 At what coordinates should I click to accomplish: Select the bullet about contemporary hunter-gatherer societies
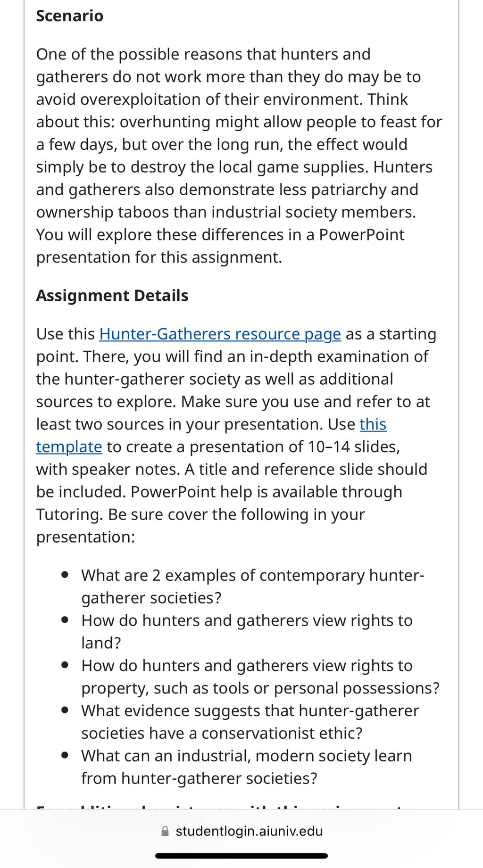(253, 587)
